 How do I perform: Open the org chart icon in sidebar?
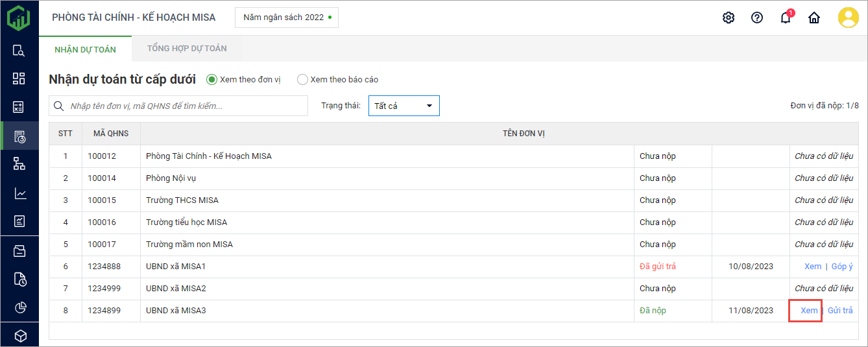click(x=19, y=164)
